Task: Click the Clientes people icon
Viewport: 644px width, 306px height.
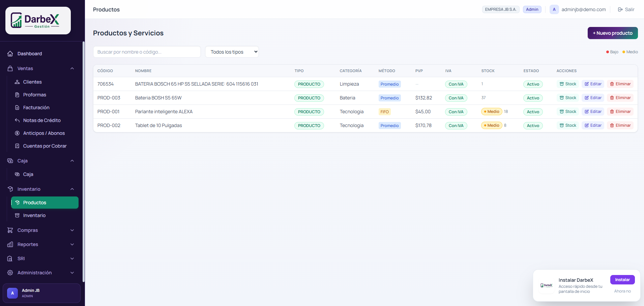Action: coord(17,82)
